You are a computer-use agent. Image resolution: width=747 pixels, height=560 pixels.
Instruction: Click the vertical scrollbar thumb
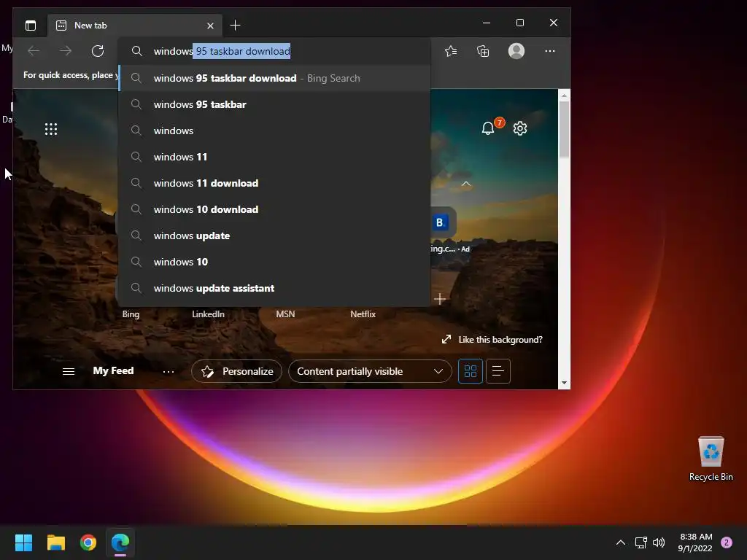[564, 130]
